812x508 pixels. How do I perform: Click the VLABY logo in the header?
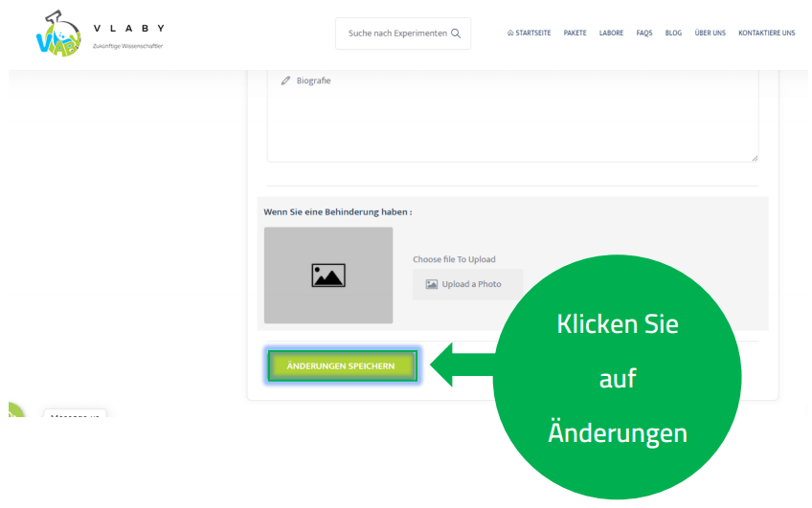(x=57, y=33)
